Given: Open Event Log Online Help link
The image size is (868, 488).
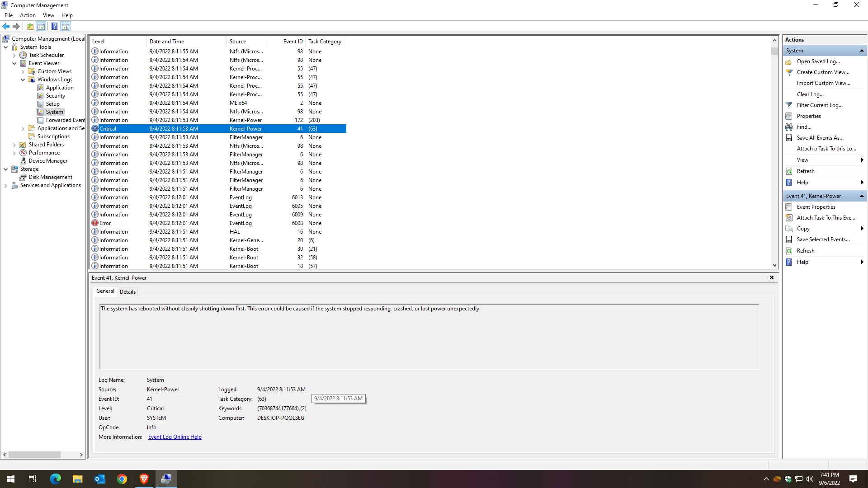Looking at the screenshot, I should (x=175, y=437).
